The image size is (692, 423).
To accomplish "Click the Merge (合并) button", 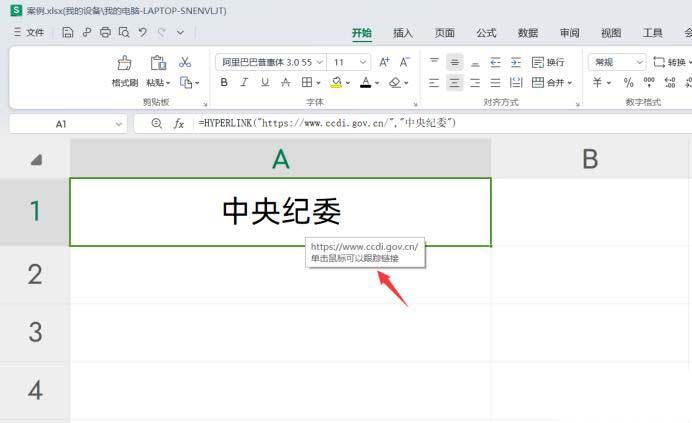I will coord(548,83).
